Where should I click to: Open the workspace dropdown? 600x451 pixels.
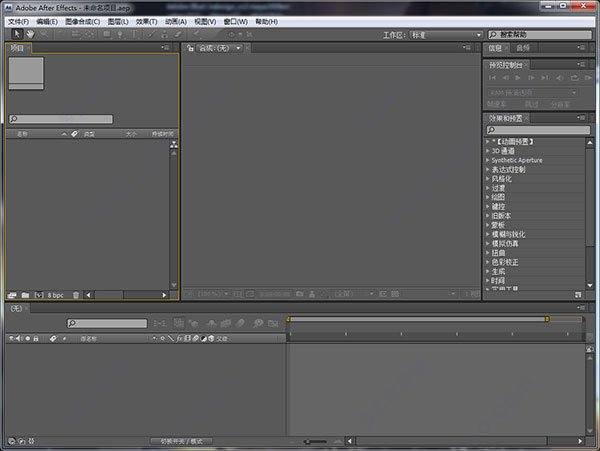click(x=446, y=35)
